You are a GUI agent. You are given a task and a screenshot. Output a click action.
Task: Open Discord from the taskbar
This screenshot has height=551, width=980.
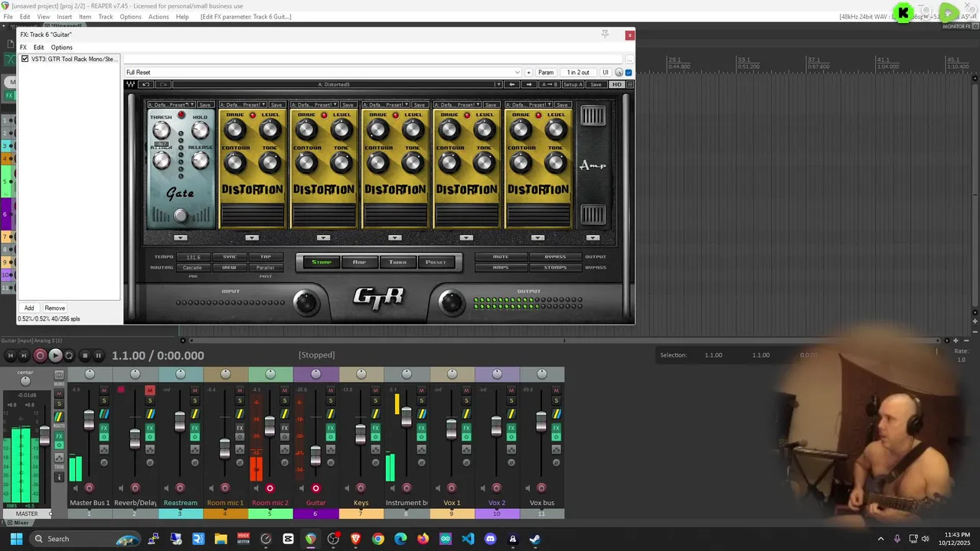490,539
